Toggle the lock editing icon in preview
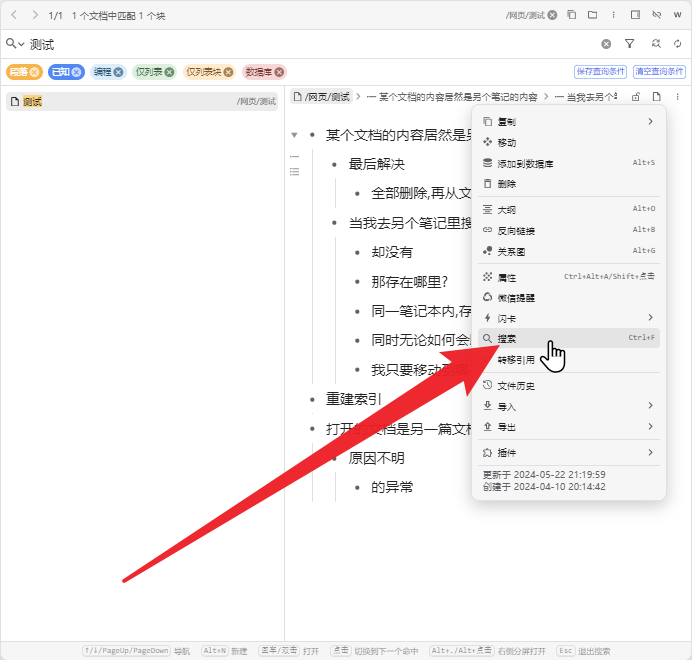Viewport: 692px width, 660px height. click(x=636, y=97)
